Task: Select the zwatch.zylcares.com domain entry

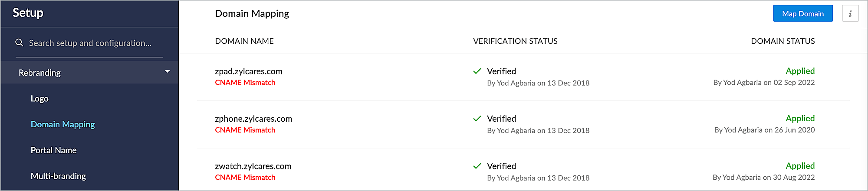Action: click(x=253, y=166)
